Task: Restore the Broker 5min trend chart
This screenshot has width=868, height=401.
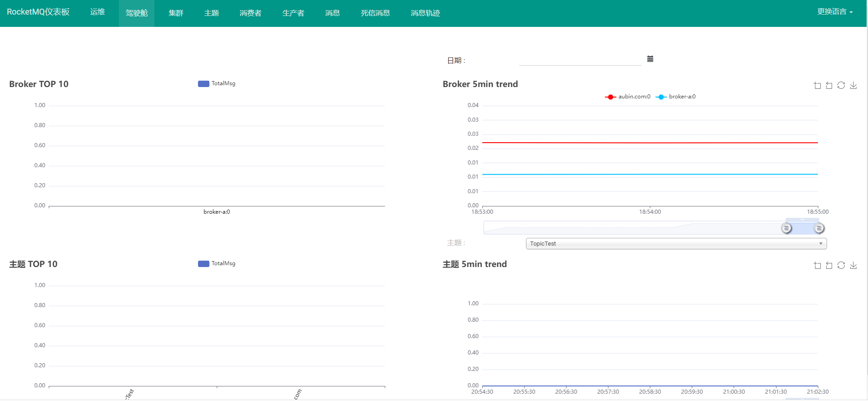Action: pos(841,86)
